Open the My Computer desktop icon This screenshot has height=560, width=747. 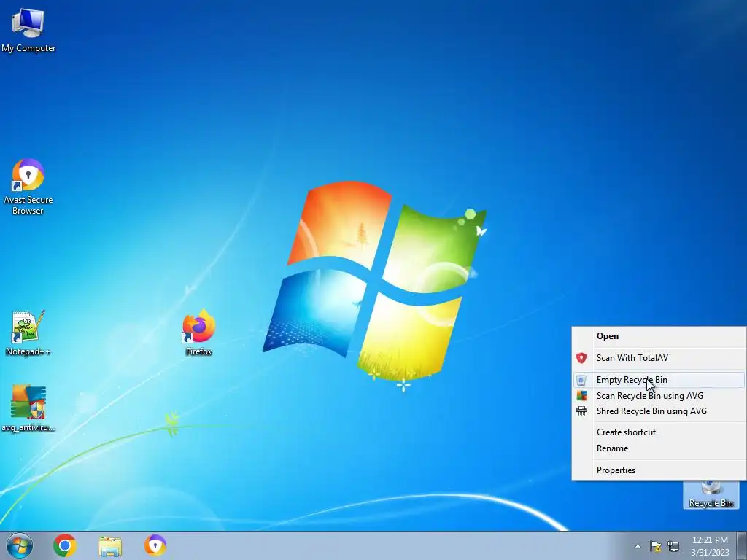coord(28,30)
